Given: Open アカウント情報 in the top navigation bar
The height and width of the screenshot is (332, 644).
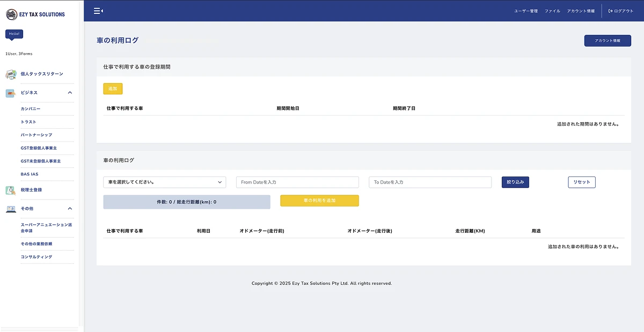Looking at the screenshot, I should tap(581, 11).
